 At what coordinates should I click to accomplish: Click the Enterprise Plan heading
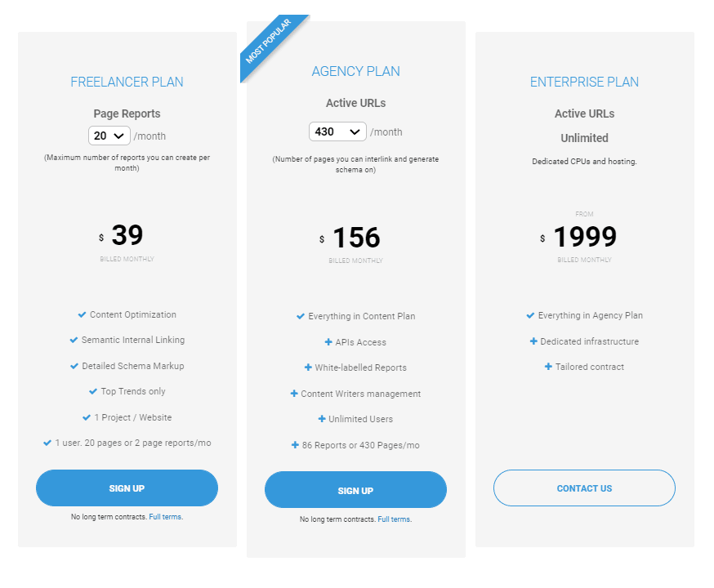[x=584, y=82]
